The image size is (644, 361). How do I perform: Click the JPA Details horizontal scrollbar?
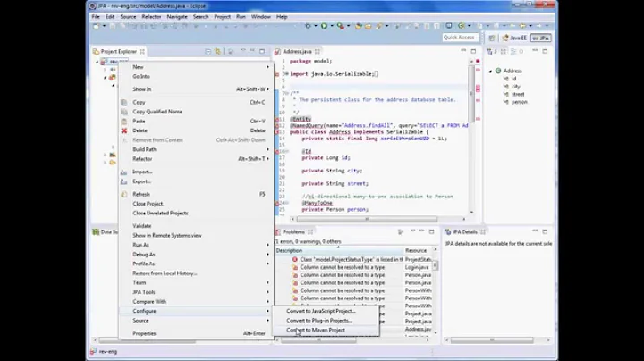(492, 340)
